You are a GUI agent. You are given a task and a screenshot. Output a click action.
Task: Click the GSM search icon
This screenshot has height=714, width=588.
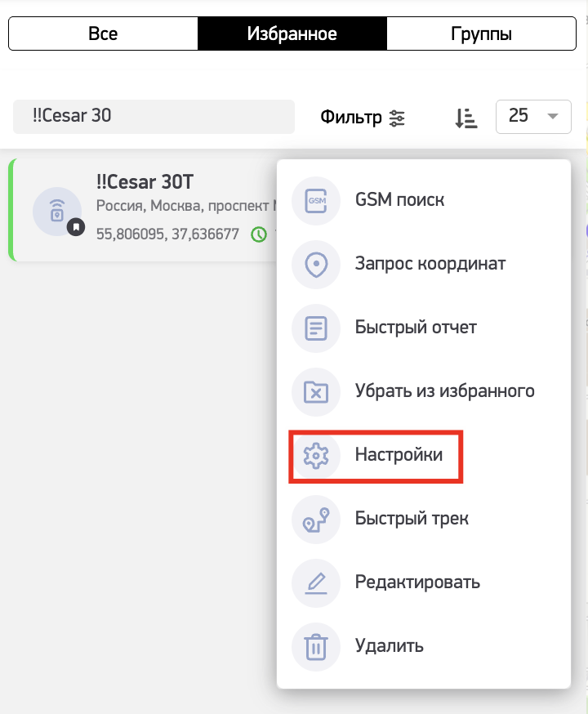(x=315, y=200)
